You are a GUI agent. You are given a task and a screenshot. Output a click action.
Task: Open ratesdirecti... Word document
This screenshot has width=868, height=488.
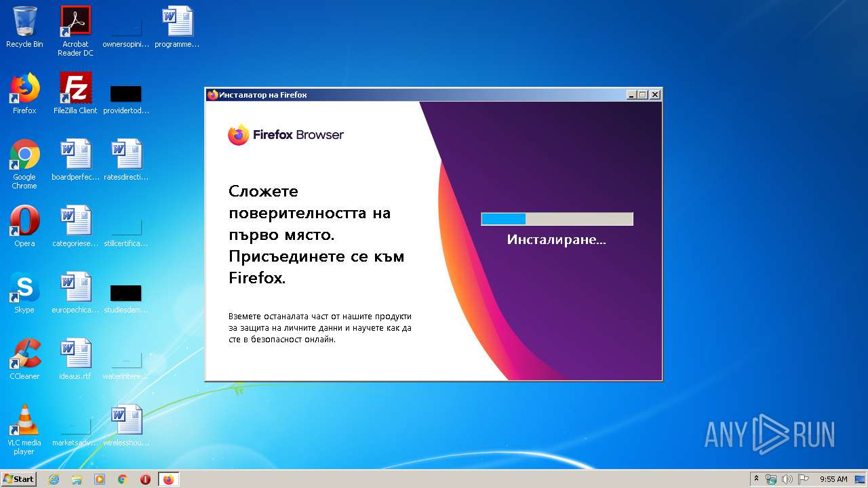click(125, 160)
